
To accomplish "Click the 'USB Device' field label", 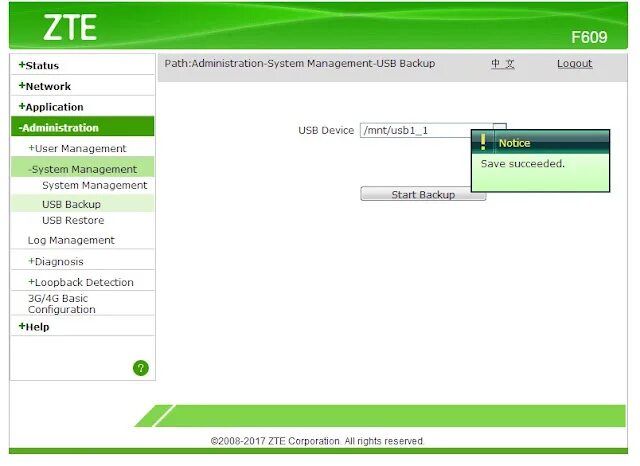I will (326, 131).
